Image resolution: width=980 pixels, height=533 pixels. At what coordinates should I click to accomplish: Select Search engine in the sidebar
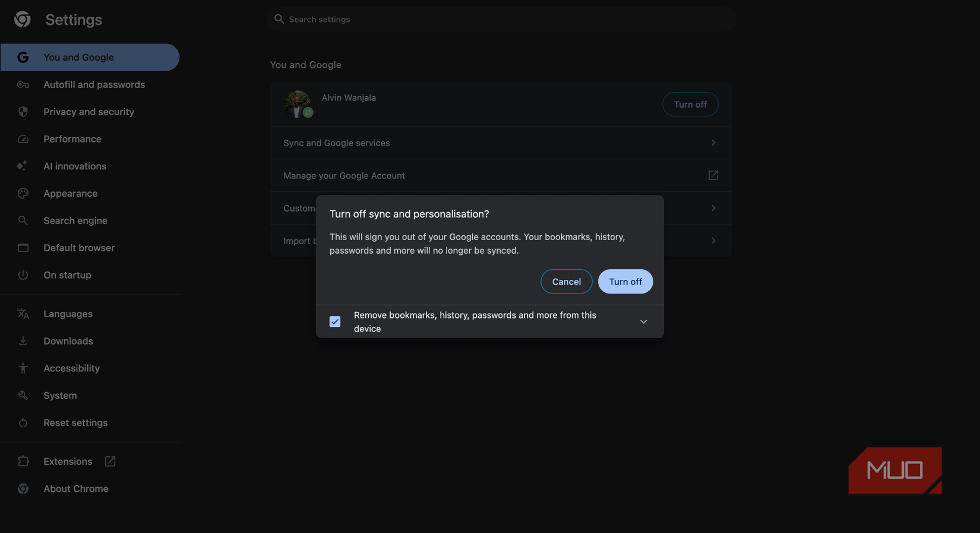[75, 220]
